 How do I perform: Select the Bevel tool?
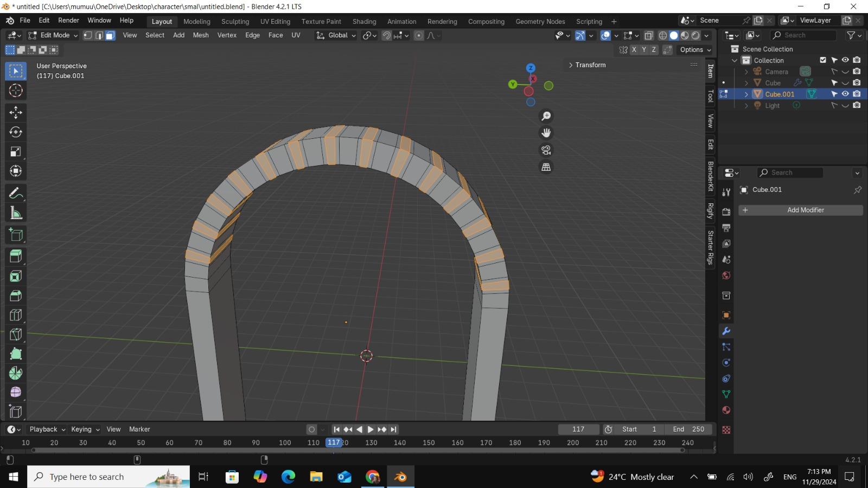(x=16, y=296)
